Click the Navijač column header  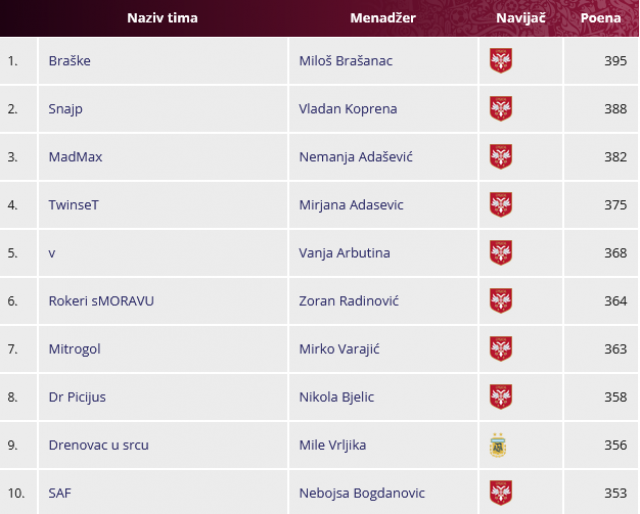pos(520,18)
